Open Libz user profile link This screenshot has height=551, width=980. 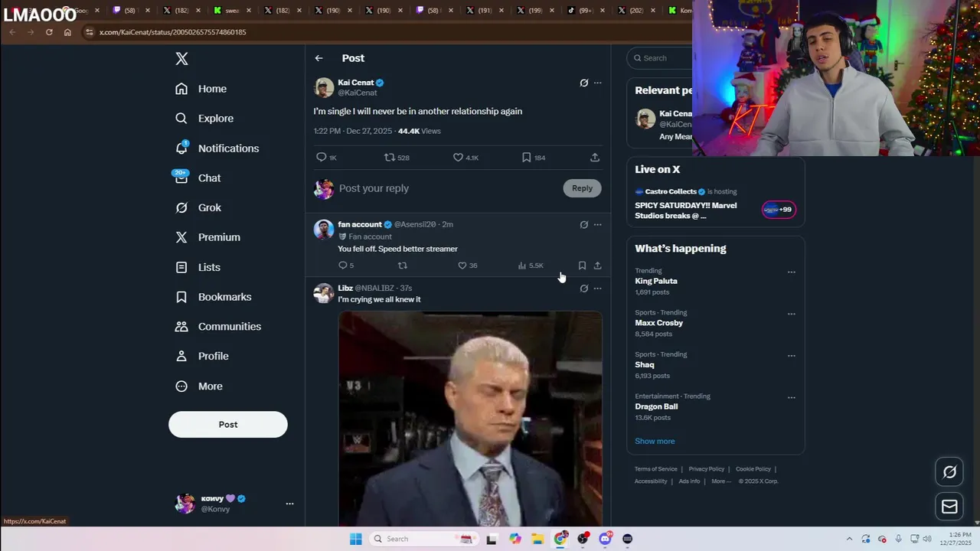coord(345,288)
